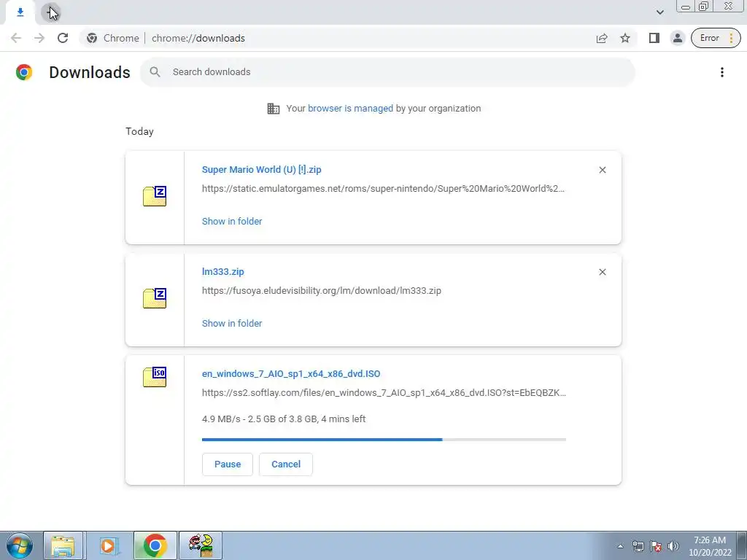Click the browser back arrow
This screenshot has height=560, width=747.
pyautogui.click(x=16, y=38)
